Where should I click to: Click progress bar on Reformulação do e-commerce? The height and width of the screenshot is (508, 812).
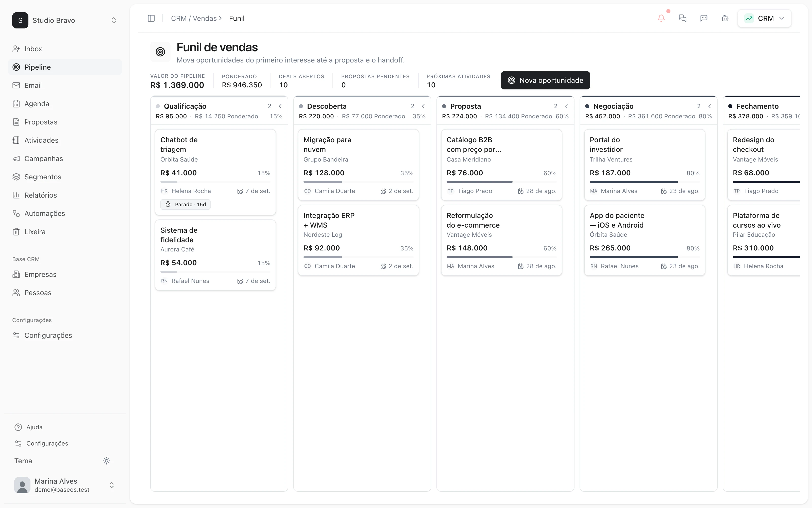click(x=501, y=257)
